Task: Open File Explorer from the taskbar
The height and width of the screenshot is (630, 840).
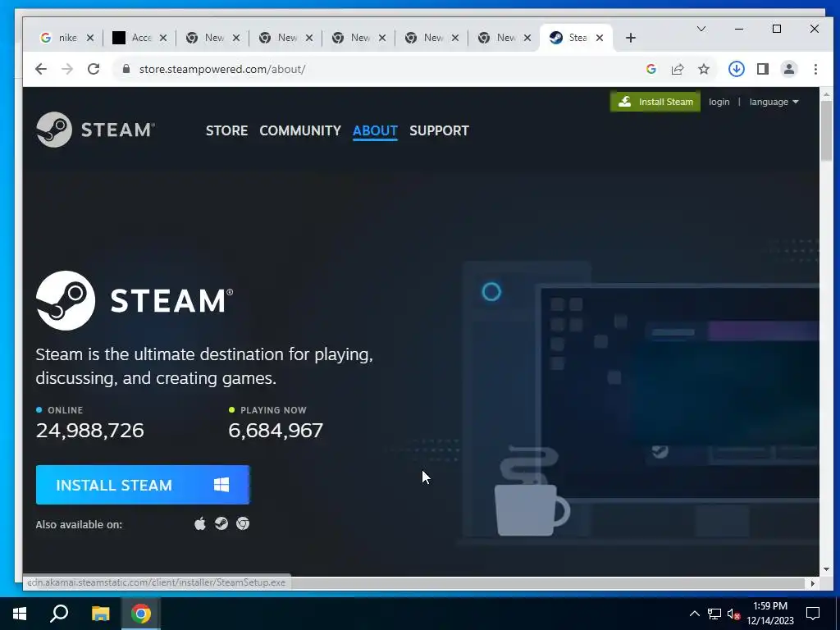Action: (100, 614)
